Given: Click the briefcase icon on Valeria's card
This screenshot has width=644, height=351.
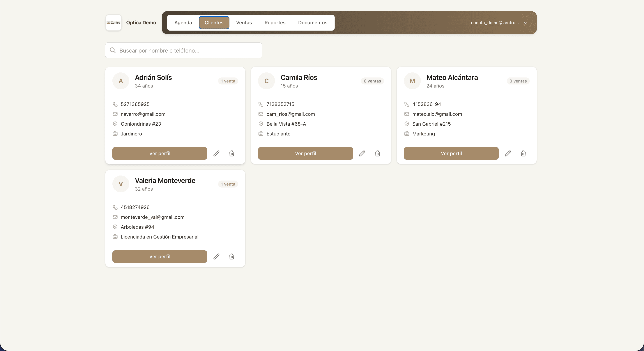Looking at the screenshot, I should click(x=115, y=237).
